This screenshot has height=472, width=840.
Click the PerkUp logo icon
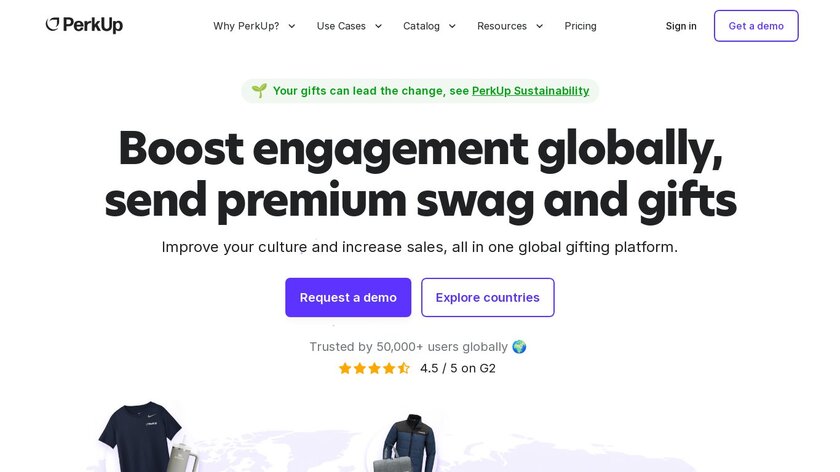point(53,25)
